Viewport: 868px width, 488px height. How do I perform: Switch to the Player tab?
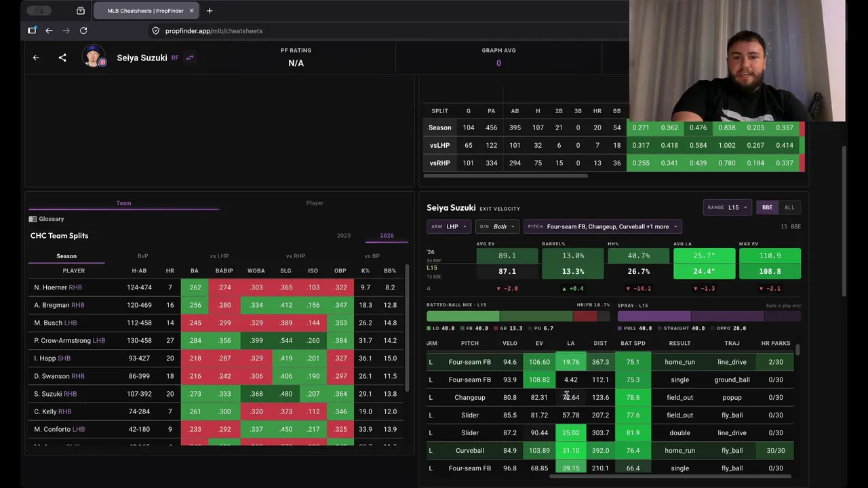click(x=315, y=203)
